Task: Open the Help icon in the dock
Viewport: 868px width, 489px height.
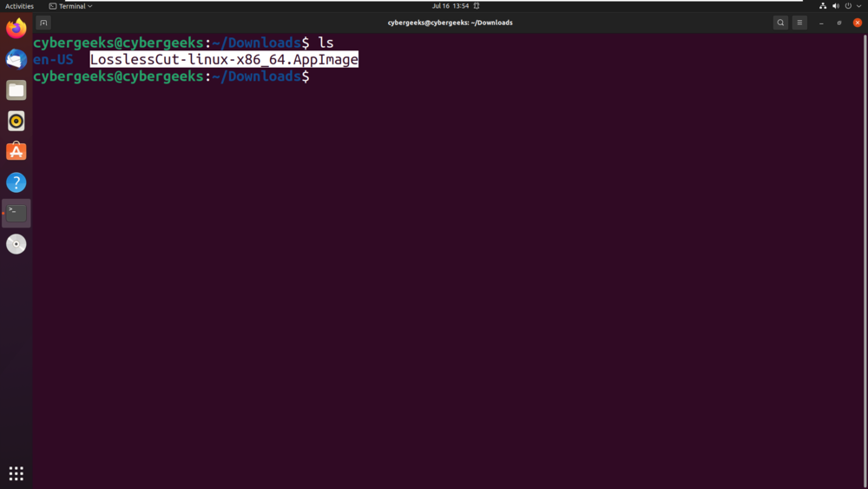Action: pyautogui.click(x=16, y=182)
